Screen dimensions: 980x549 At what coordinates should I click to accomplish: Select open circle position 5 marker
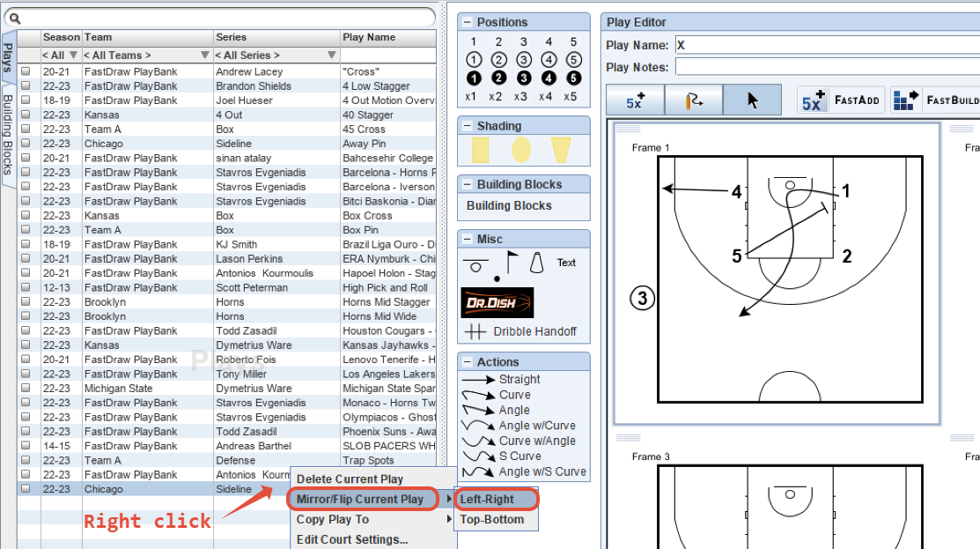(x=574, y=60)
